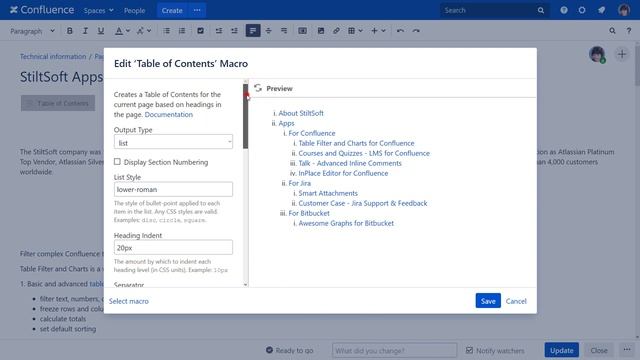
Task: Open 'About StiltSoft' preview link
Action: click(301, 113)
